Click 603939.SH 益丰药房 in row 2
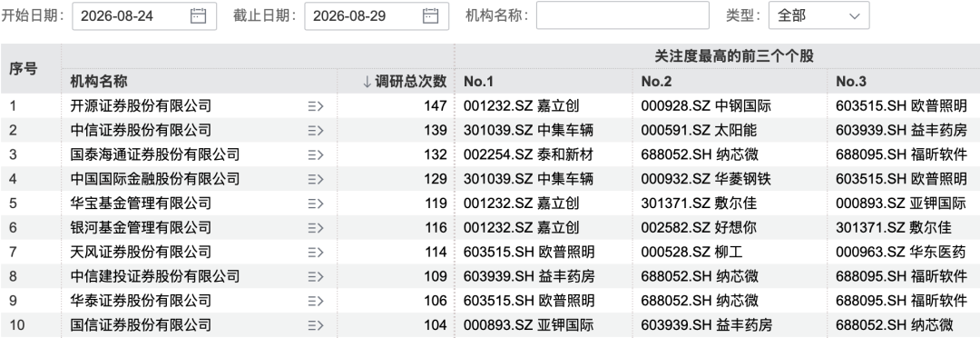980x338 pixels. pyautogui.click(x=901, y=130)
